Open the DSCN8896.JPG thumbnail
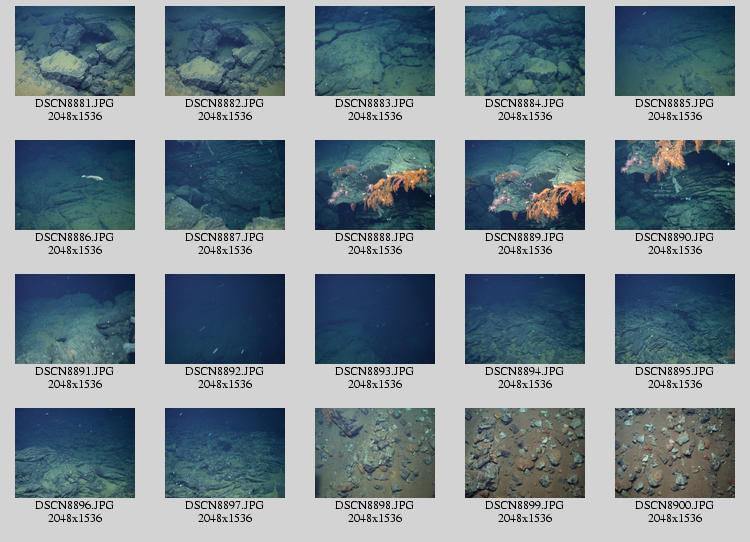750x542 pixels. coord(75,453)
